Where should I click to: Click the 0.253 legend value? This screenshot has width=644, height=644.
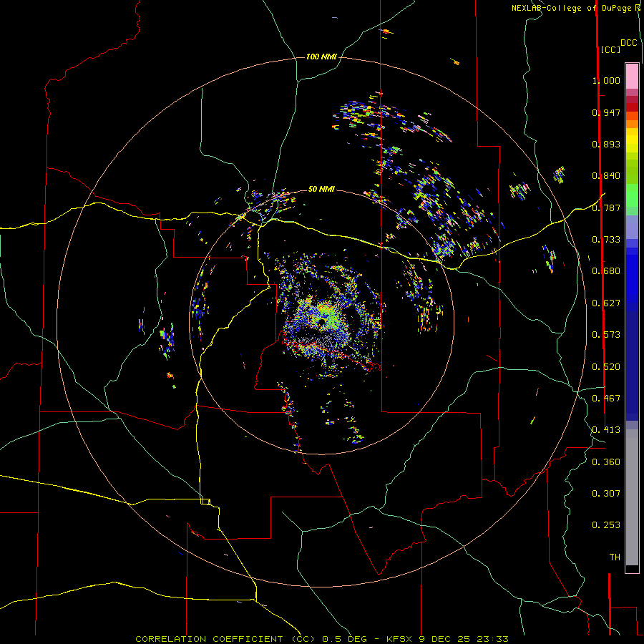point(606,525)
